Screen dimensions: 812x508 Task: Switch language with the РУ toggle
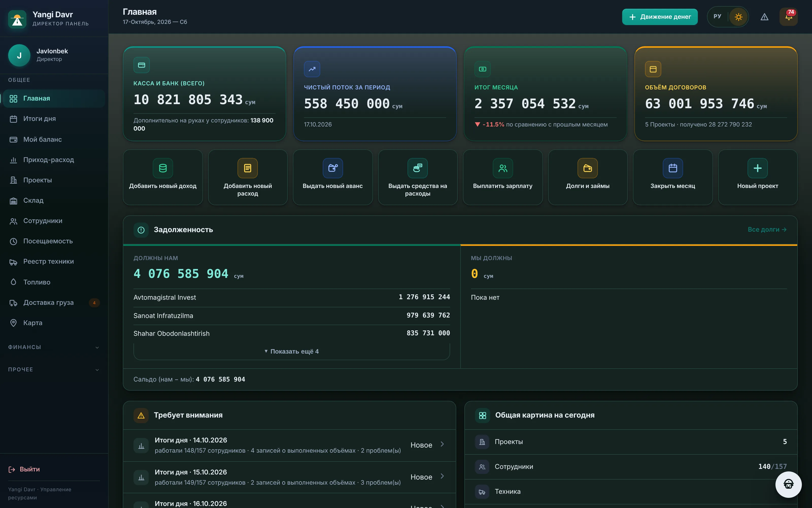(717, 17)
